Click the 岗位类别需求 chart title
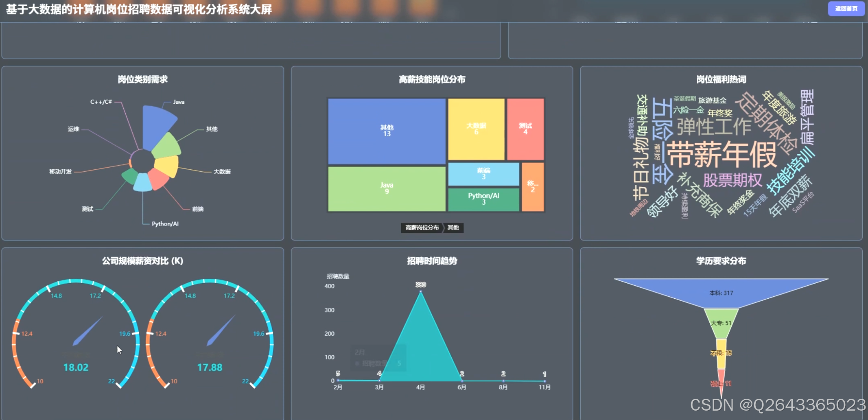 point(142,79)
